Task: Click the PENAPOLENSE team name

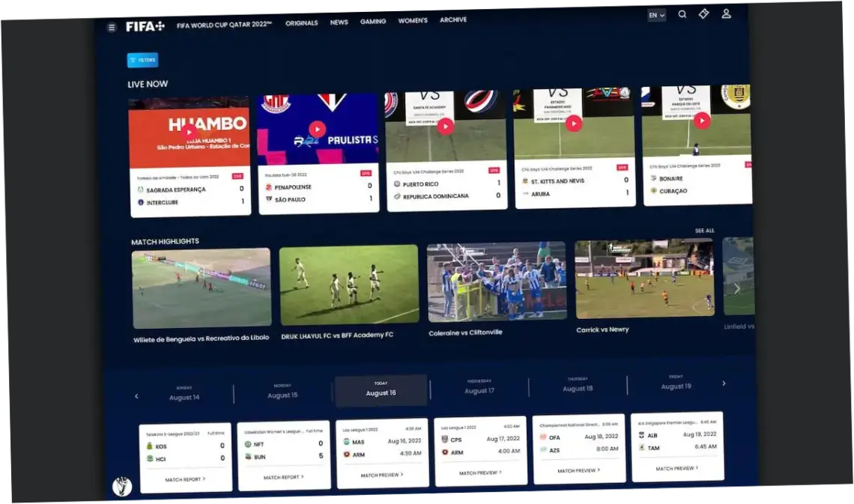Action: [293, 187]
